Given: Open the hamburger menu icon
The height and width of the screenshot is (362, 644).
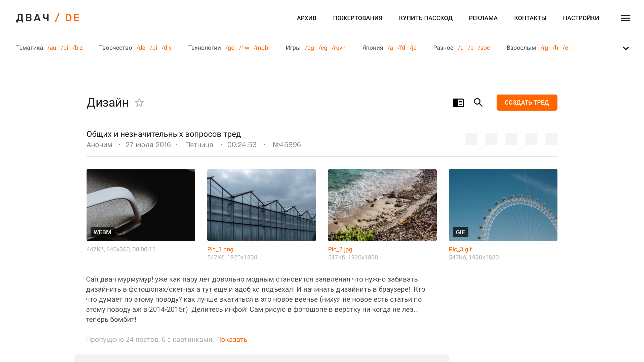Looking at the screenshot, I should (x=626, y=18).
